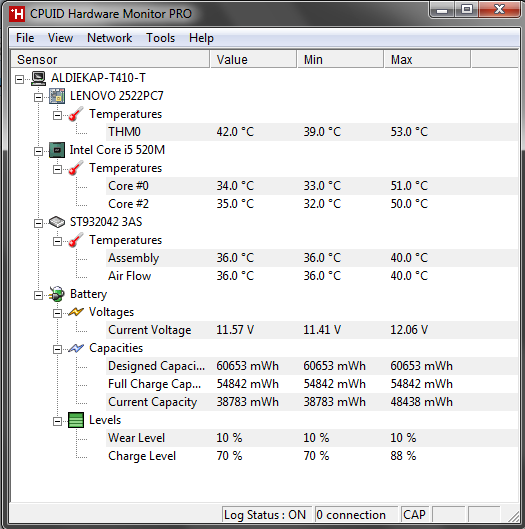The image size is (525, 529).
Task: Select the Core #2 row
Action: tap(312, 204)
